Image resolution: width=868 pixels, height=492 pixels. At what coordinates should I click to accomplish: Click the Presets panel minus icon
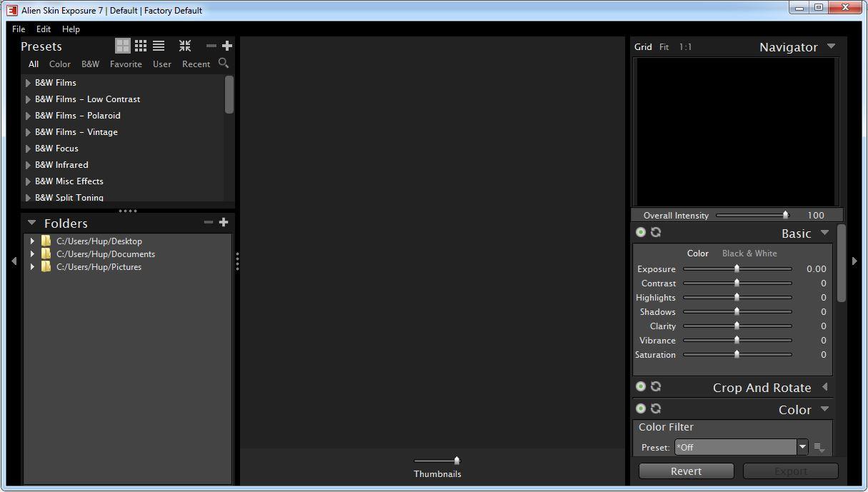211,46
